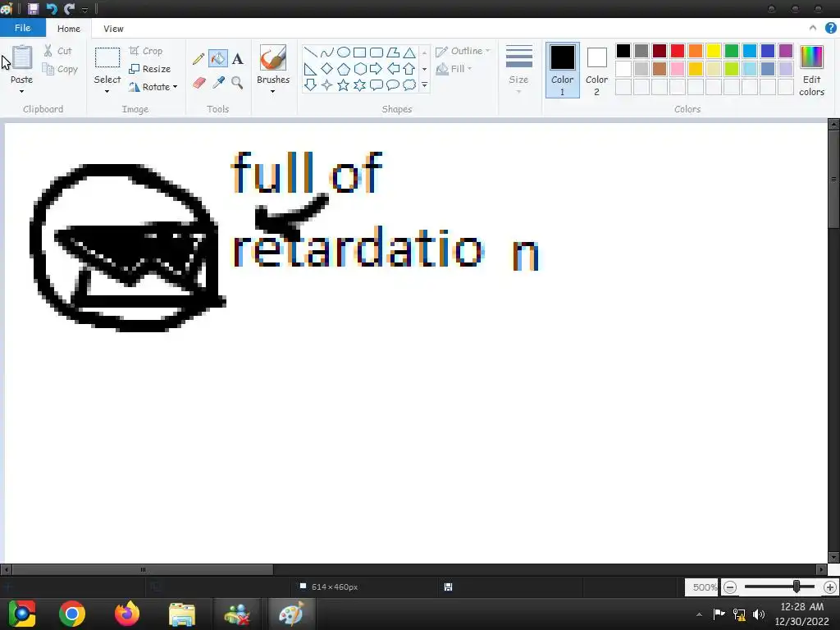Choose the Curve shape
The width and height of the screenshot is (840, 630).
(326, 52)
